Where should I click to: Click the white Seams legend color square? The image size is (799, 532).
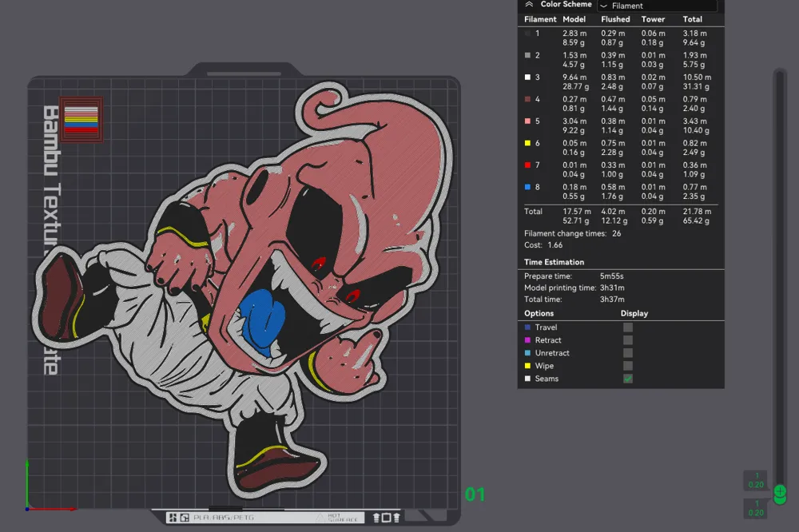(527, 379)
